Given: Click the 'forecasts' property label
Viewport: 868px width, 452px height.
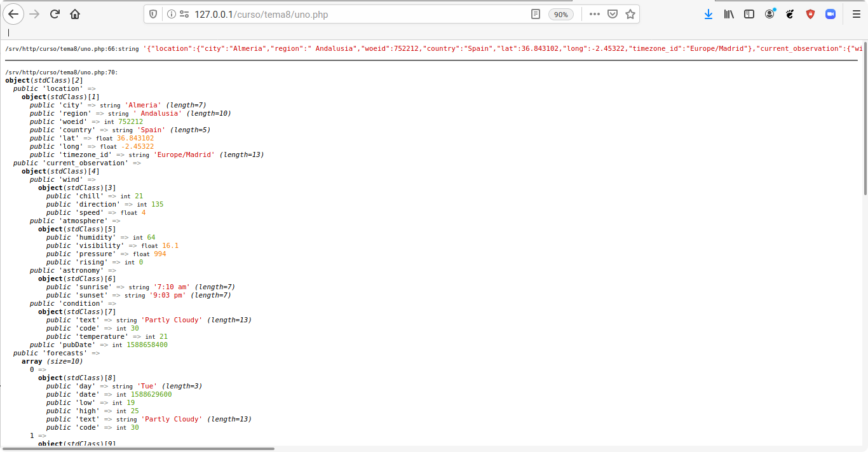Looking at the screenshot, I should pyautogui.click(x=65, y=353).
